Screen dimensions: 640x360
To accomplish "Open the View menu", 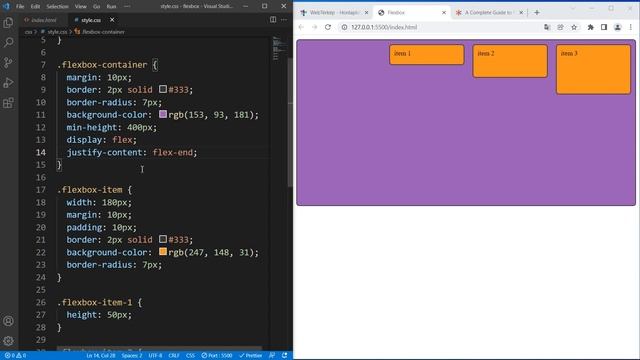I will tap(80, 7).
